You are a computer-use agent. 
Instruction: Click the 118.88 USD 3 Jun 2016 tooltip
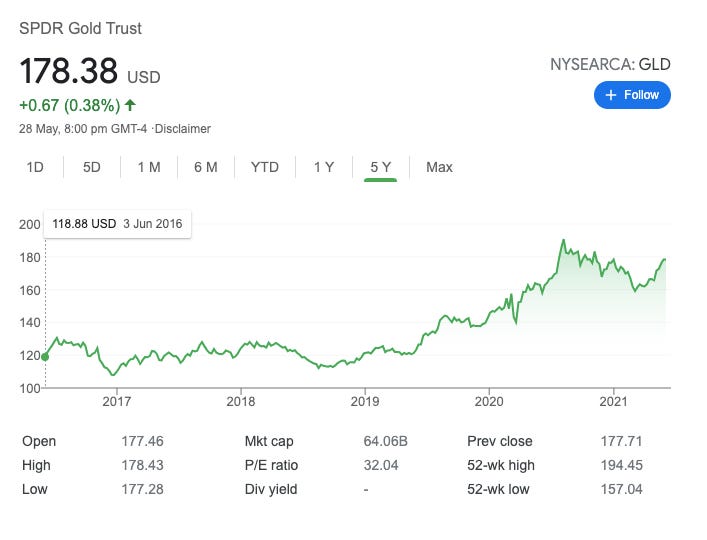117,224
